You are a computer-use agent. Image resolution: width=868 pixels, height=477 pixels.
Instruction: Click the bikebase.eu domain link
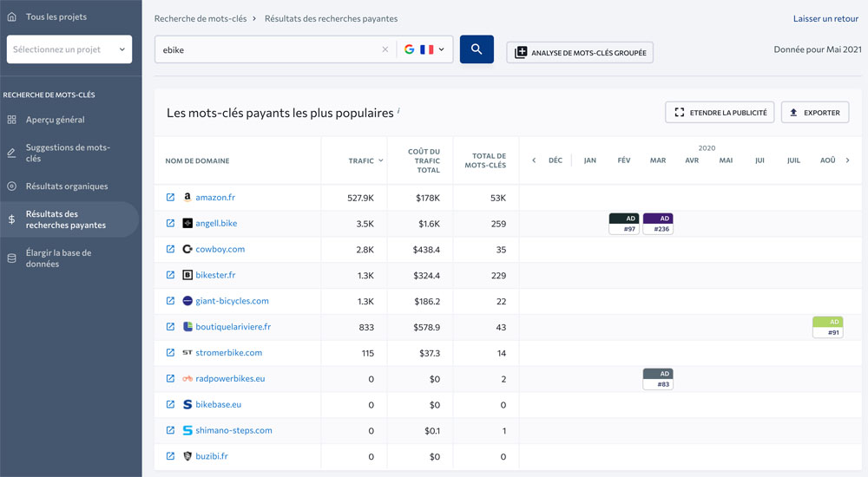pyautogui.click(x=218, y=404)
